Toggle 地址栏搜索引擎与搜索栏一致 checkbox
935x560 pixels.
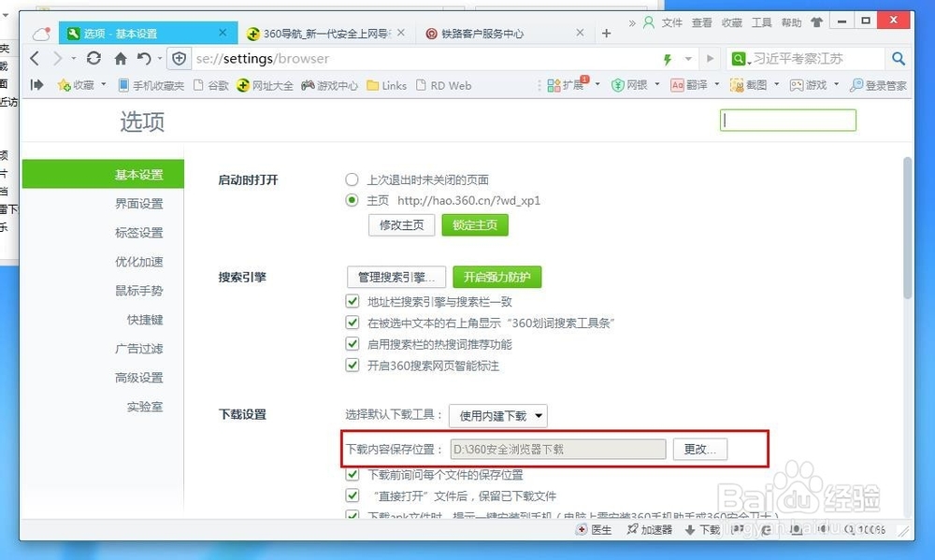point(352,301)
